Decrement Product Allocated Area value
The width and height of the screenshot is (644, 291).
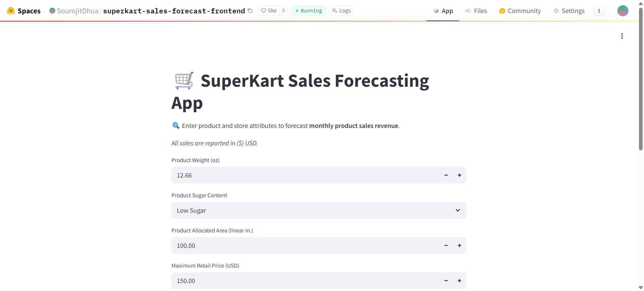pyautogui.click(x=446, y=245)
